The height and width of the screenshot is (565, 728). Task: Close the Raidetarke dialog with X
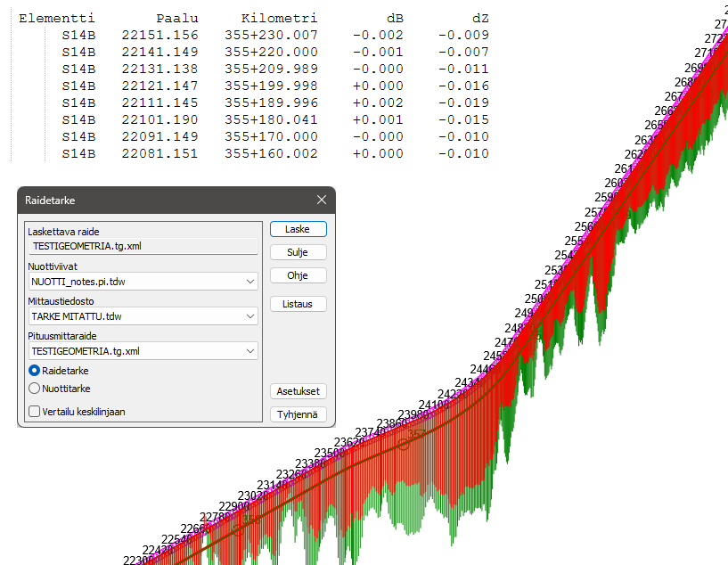(x=322, y=201)
